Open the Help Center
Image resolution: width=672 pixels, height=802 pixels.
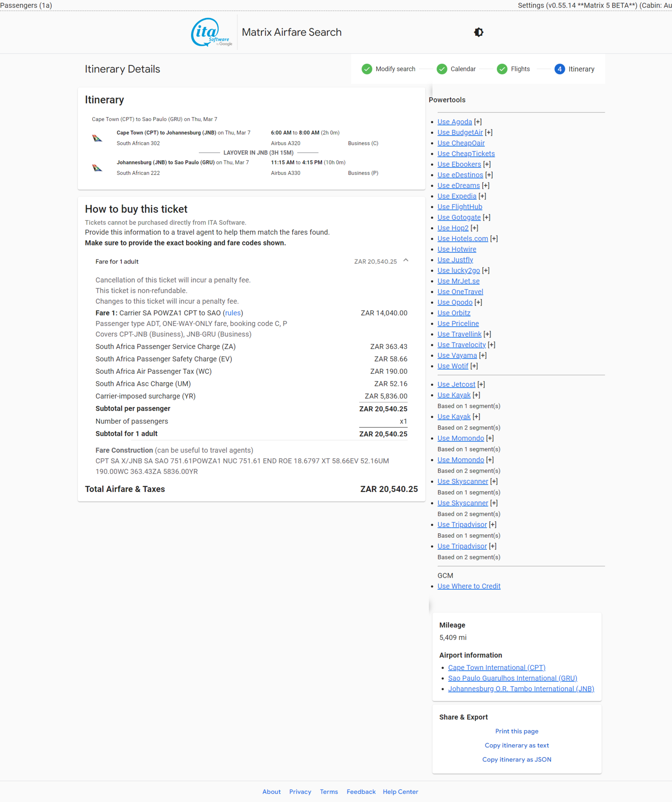pyautogui.click(x=400, y=792)
